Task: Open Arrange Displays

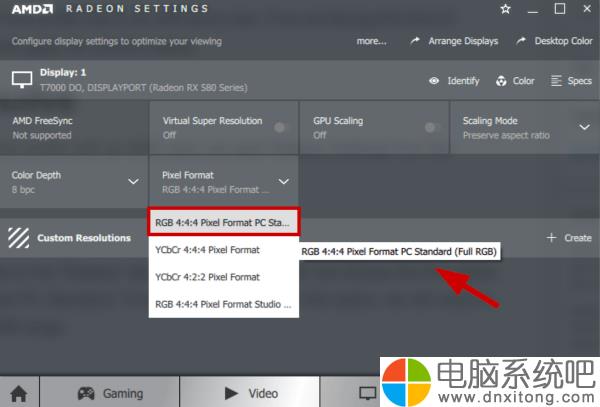Action: pos(454,41)
